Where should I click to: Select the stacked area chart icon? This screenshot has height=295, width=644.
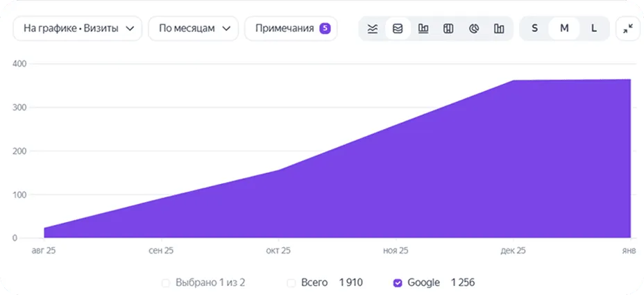[398, 28]
